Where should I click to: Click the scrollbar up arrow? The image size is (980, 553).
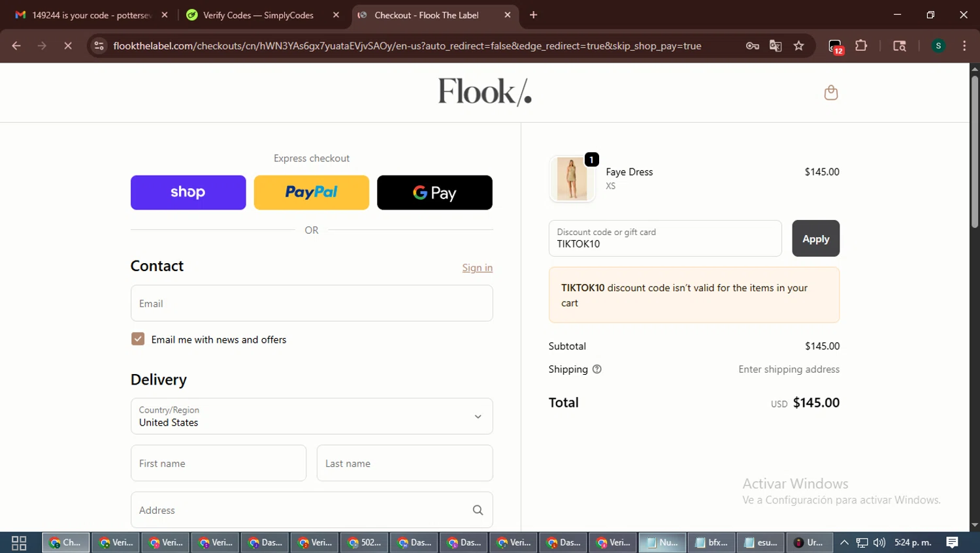(975, 69)
